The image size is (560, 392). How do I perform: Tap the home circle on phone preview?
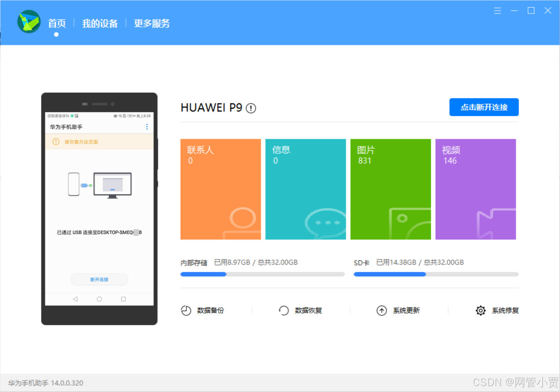point(99,299)
